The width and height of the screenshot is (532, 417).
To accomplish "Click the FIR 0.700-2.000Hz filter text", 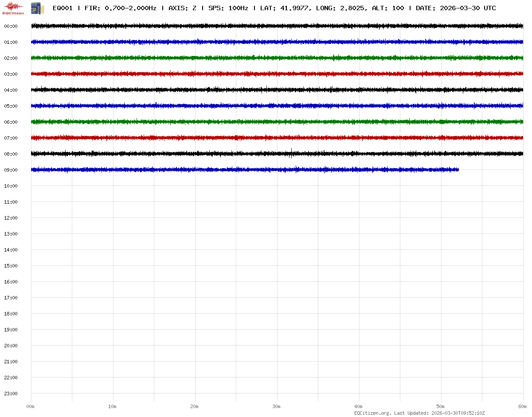I will coord(120,8).
